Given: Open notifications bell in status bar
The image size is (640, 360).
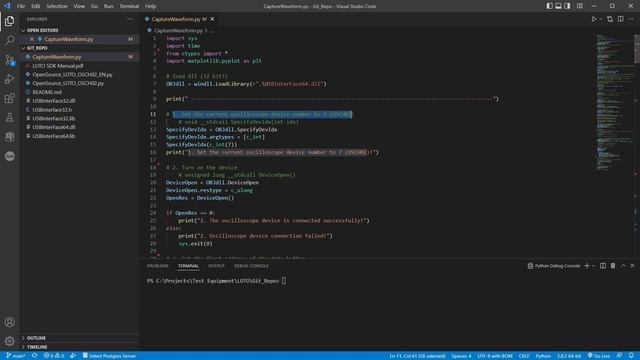Looking at the screenshot, I should click(631, 356).
